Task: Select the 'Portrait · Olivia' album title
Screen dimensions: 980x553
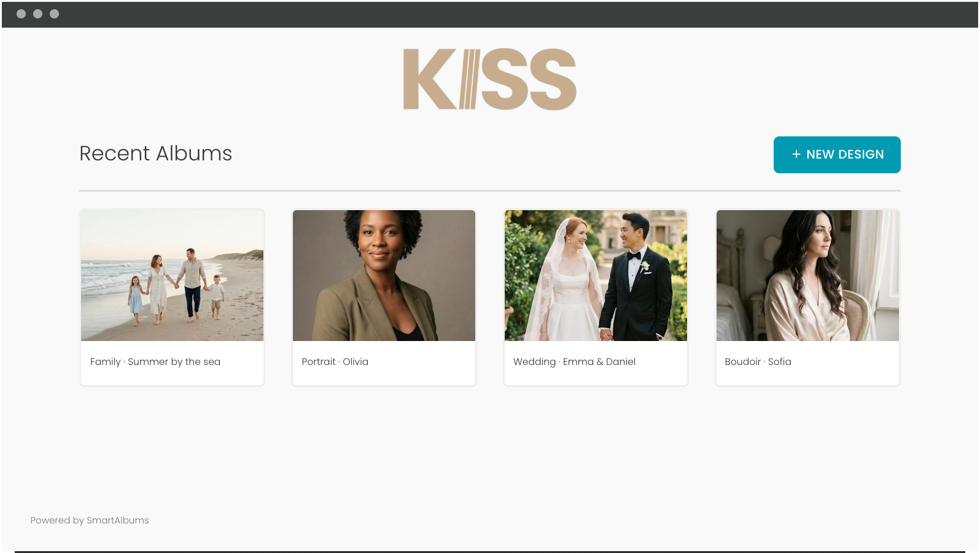Action: coord(335,362)
